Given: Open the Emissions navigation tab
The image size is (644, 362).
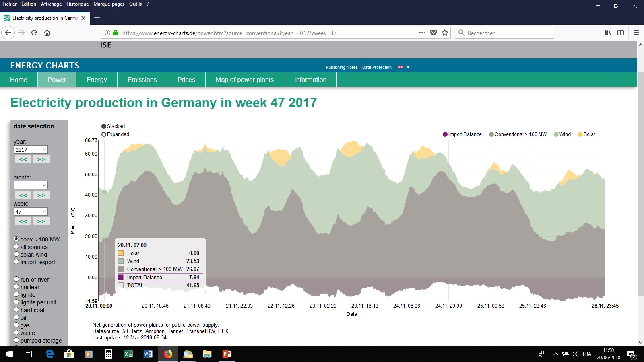Looking at the screenshot, I should click(x=142, y=80).
